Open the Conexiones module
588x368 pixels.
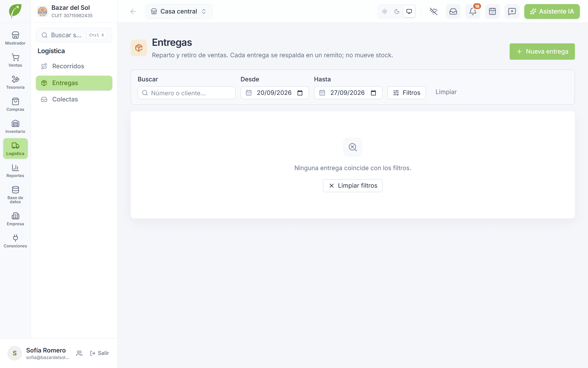coord(15,241)
